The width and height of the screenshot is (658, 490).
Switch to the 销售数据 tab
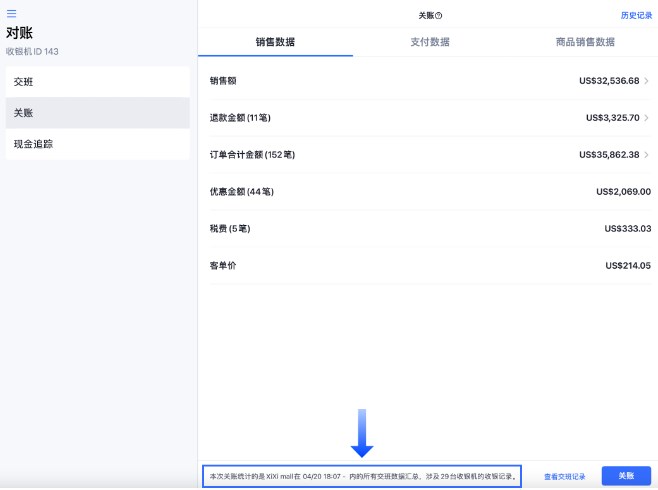[x=275, y=42]
